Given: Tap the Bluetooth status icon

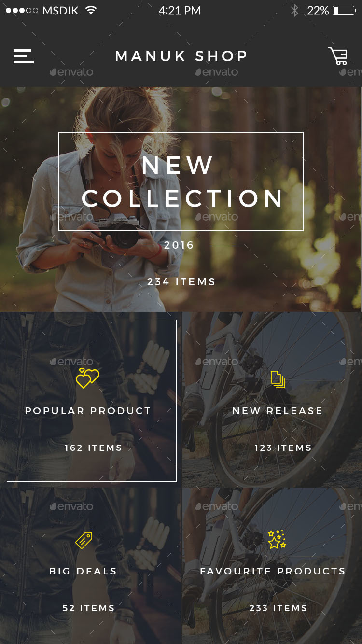Looking at the screenshot, I should pyautogui.click(x=294, y=11).
